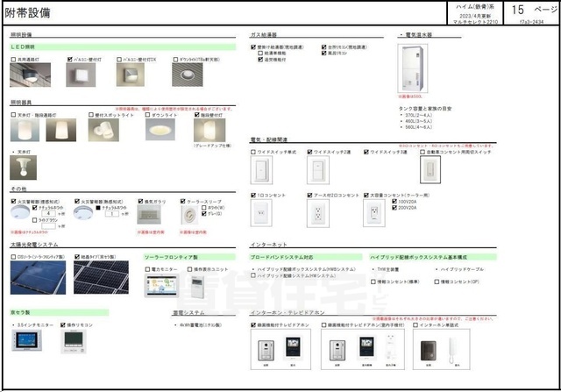Screen dimensions: 561x392
Task: Uncheck the バルコニー壁付灯 checkbox
Action: [70, 60]
